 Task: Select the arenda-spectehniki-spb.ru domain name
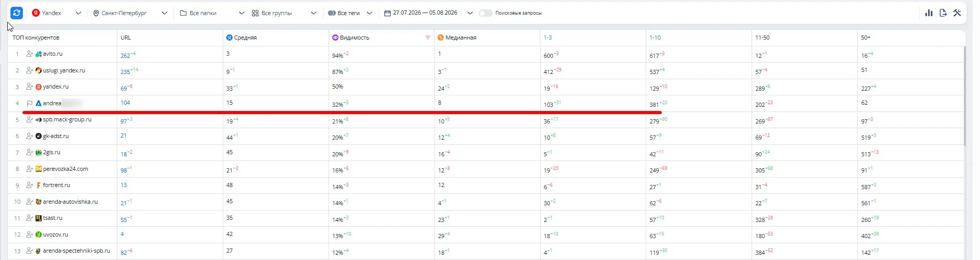(77, 251)
